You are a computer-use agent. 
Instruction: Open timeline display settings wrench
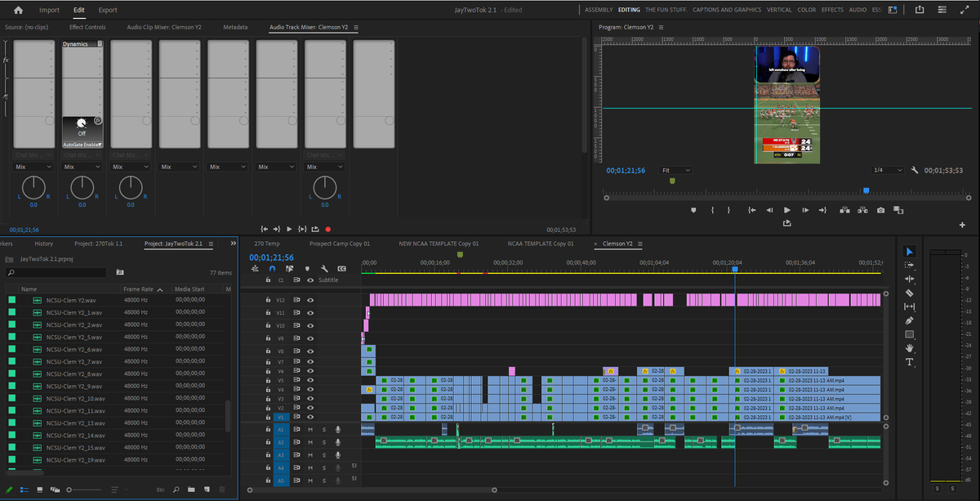324,268
